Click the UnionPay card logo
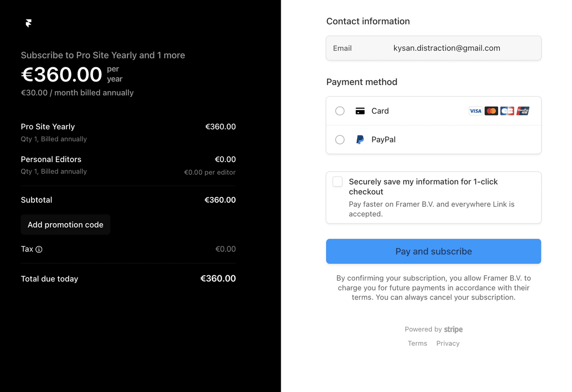 coord(523,111)
